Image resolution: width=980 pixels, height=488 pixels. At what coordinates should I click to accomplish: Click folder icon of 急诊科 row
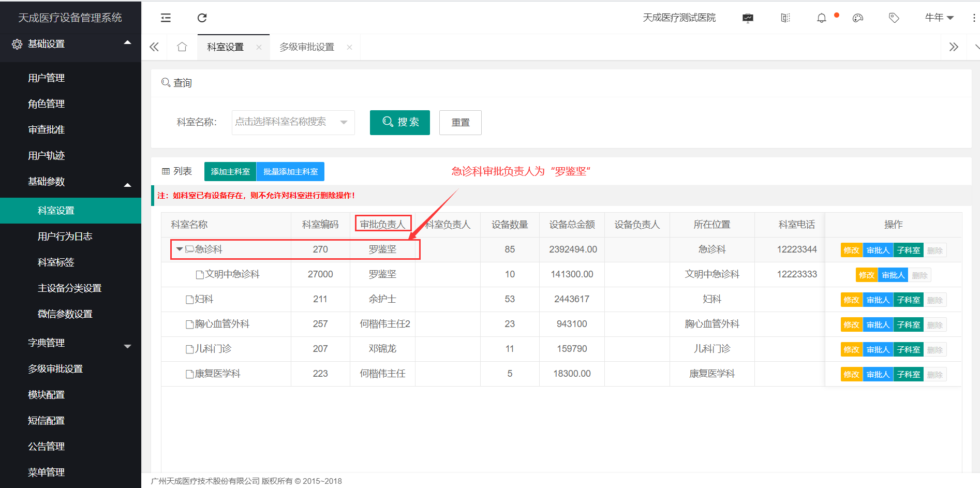[x=189, y=249]
